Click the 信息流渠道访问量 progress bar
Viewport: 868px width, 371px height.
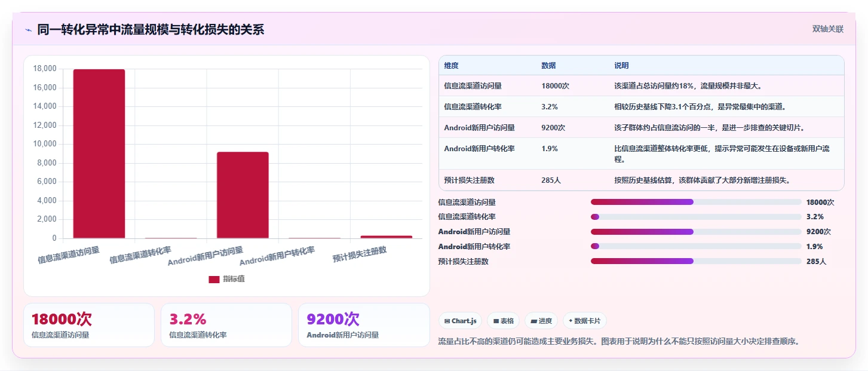pos(696,202)
